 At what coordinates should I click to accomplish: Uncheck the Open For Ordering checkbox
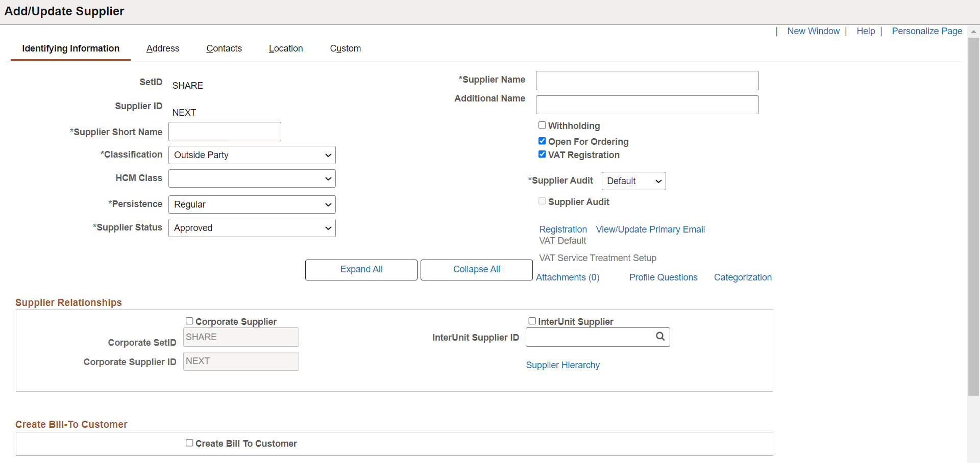click(542, 141)
